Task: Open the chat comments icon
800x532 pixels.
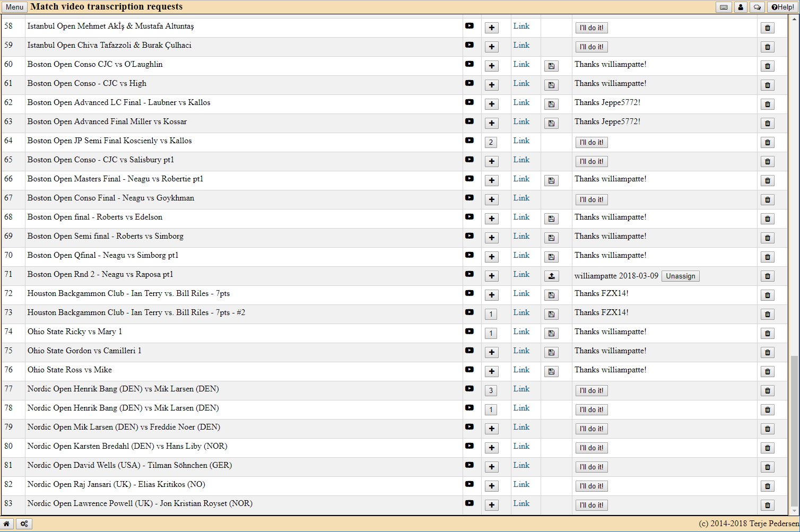Action: [x=757, y=7]
